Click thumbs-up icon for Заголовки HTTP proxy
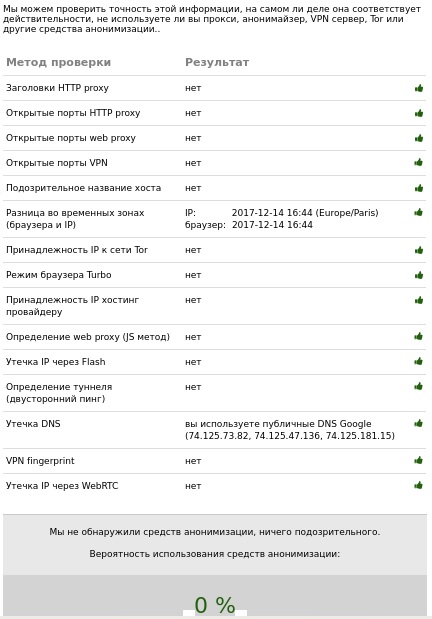432x619 pixels. (419, 88)
